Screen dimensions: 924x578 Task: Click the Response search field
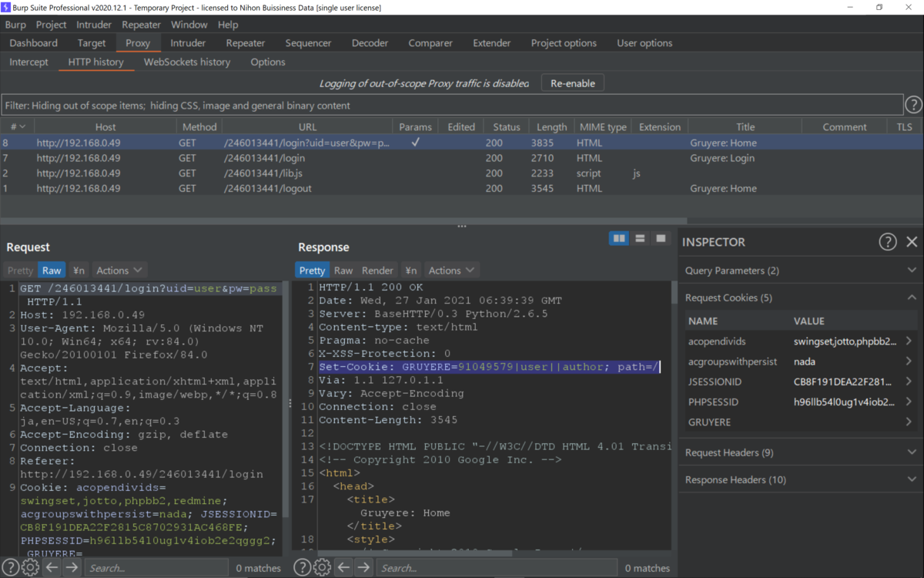click(x=497, y=568)
